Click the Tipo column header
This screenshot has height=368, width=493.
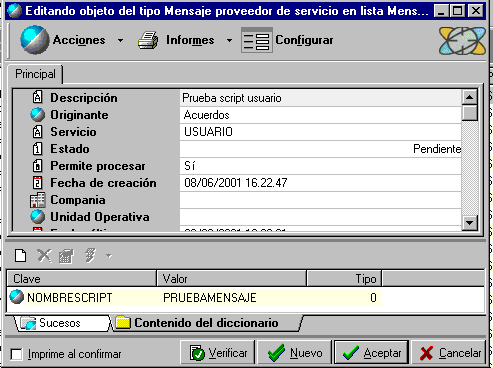pos(344,279)
